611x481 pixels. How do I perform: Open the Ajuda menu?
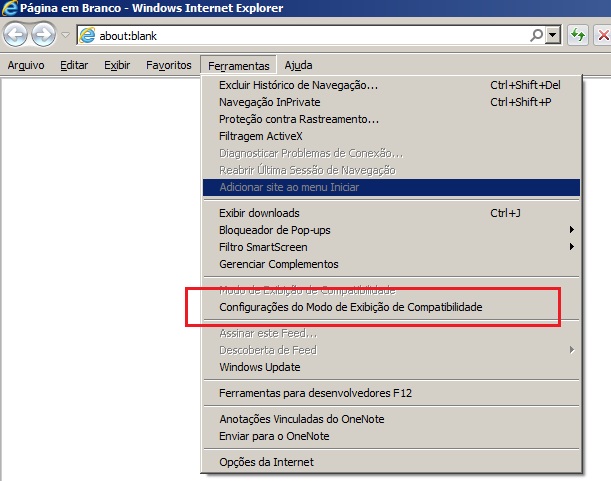[298, 65]
